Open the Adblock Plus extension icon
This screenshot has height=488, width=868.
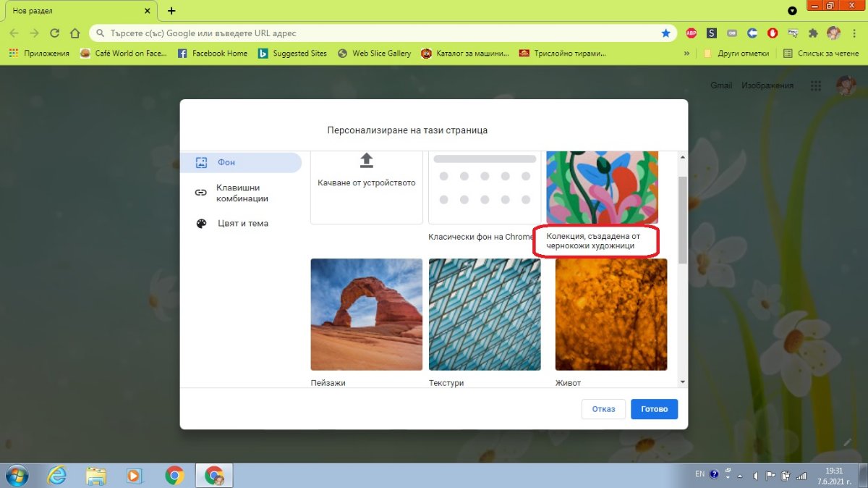[692, 33]
